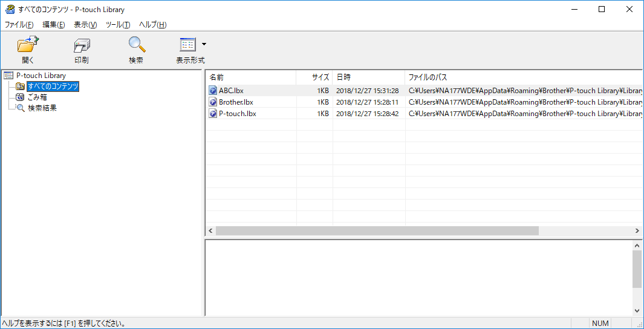Click preview pane scrollbar down arrow
This screenshot has width=644, height=329.
pyautogui.click(x=637, y=310)
